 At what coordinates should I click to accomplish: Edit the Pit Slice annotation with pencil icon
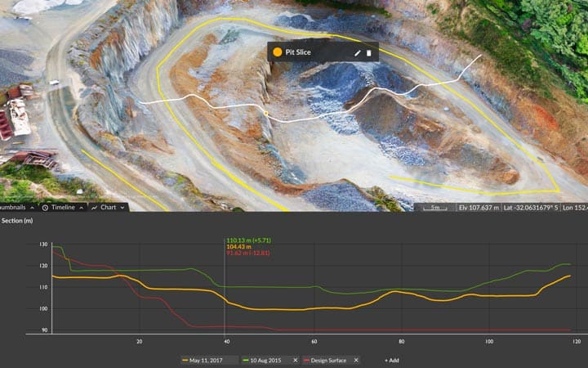(358, 53)
